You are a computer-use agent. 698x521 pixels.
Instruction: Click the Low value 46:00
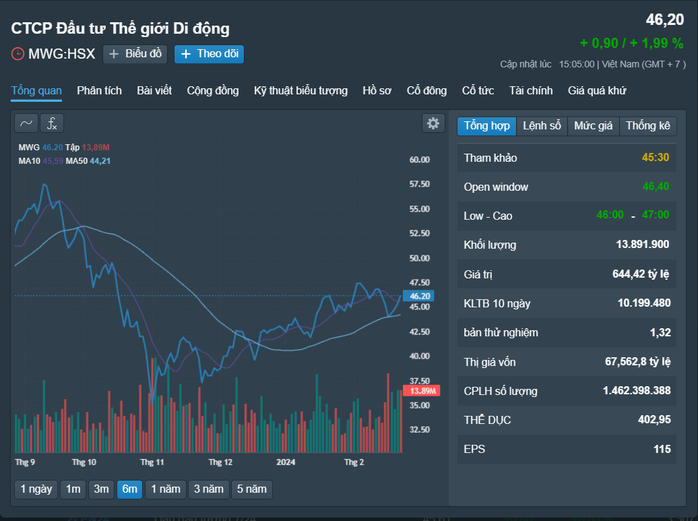(x=610, y=215)
